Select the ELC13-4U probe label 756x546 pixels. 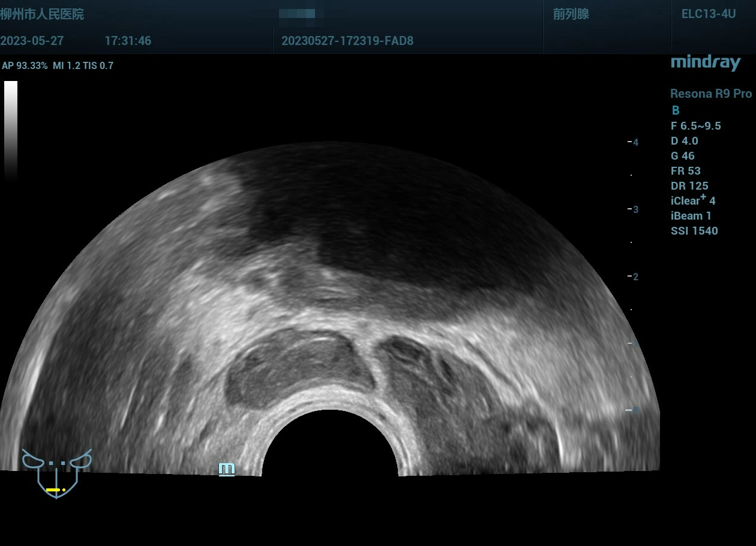708,14
